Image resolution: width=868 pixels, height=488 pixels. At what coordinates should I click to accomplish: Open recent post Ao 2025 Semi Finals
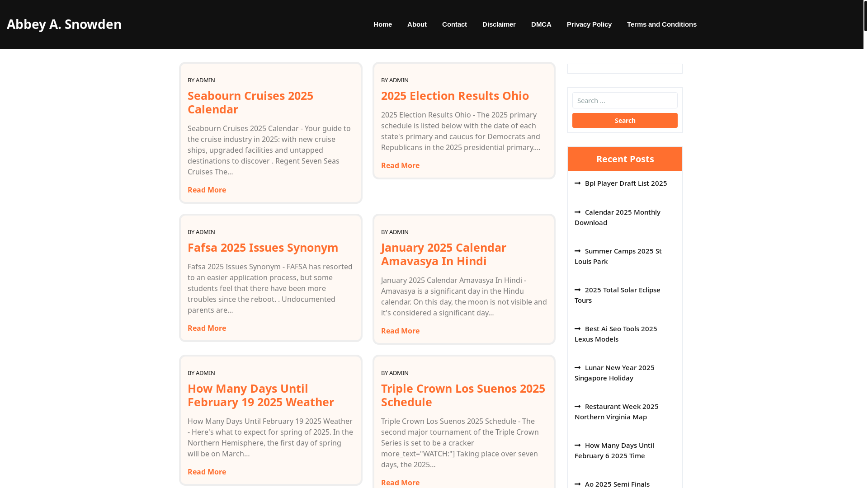(617, 484)
